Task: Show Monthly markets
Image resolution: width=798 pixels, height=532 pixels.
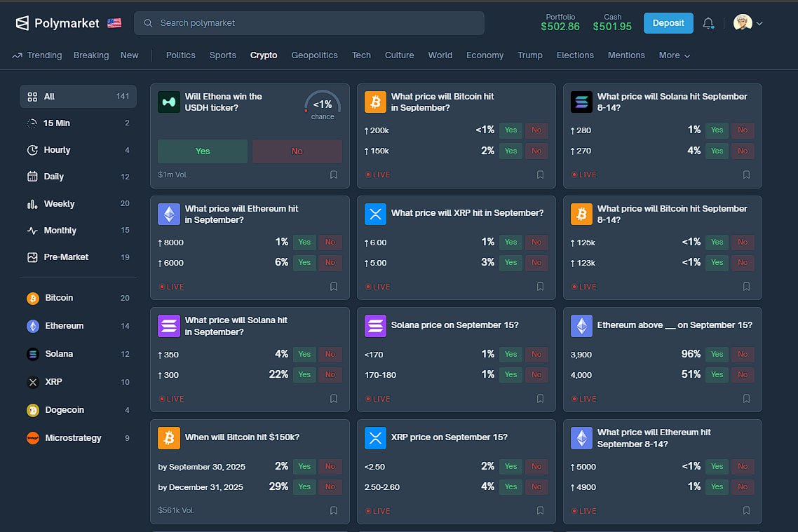Action: tap(78, 231)
